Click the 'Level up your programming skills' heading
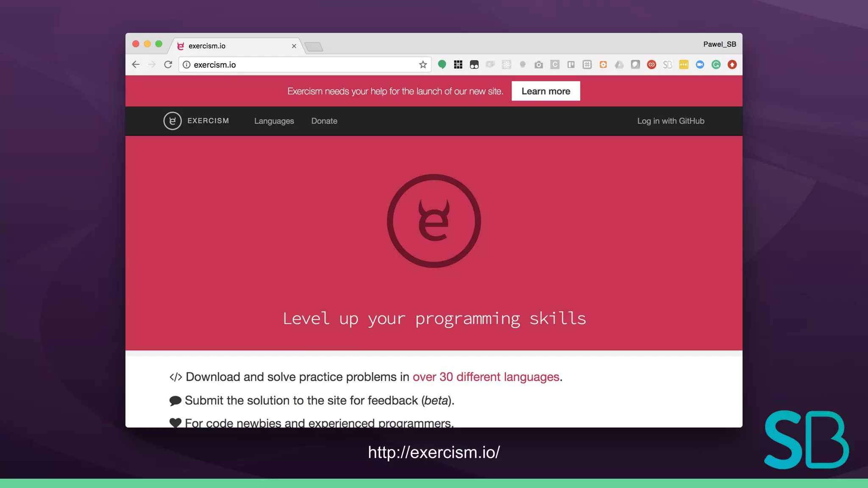The height and width of the screenshot is (488, 868). (x=434, y=318)
